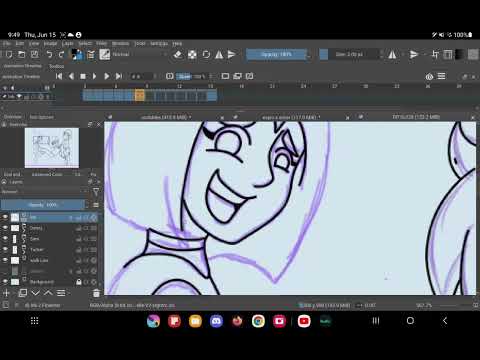This screenshot has width=480, height=360.
Task: Open the Normal blending mode dropdown
Action: pos(140,54)
